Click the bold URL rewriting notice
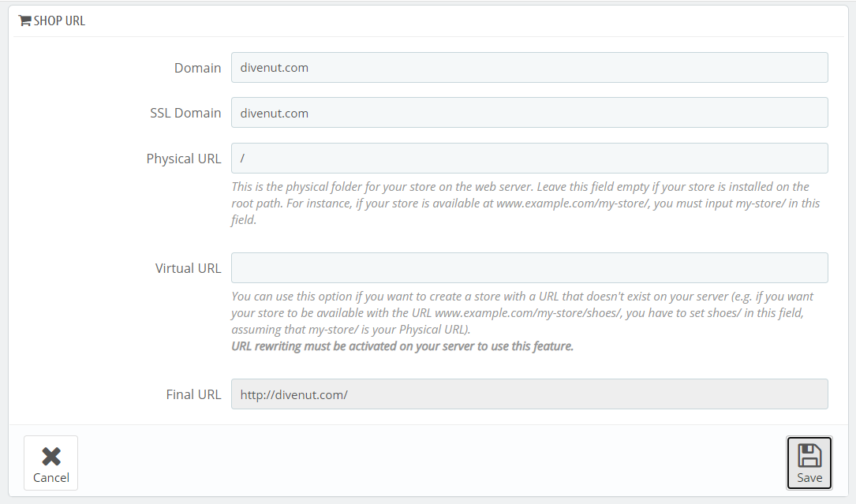The width and height of the screenshot is (856, 504). [402, 346]
